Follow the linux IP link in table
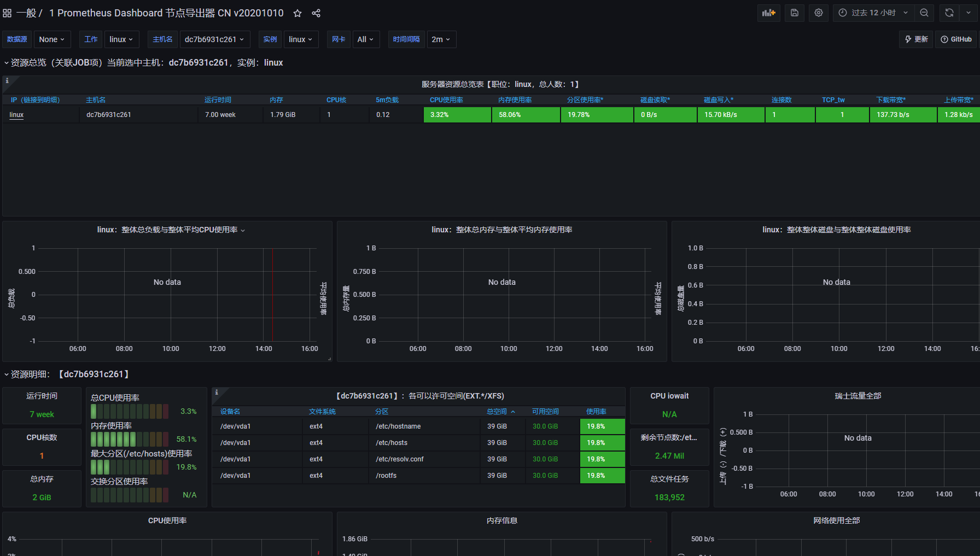The height and width of the screenshot is (556, 980). click(16, 115)
